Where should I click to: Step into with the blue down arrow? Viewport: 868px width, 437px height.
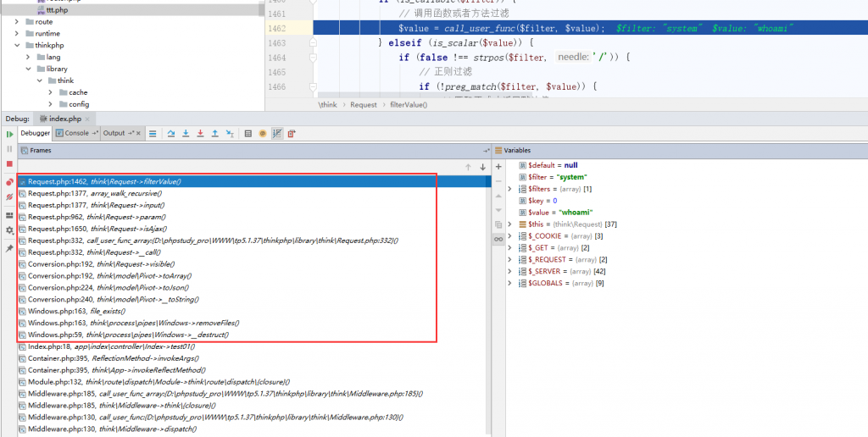[186, 133]
